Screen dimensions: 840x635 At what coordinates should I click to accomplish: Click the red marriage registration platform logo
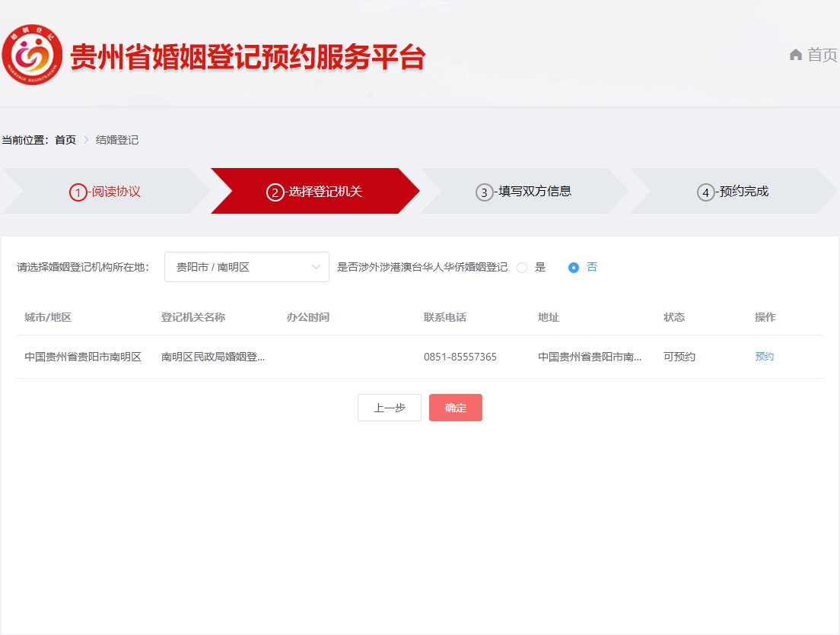[32, 55]
